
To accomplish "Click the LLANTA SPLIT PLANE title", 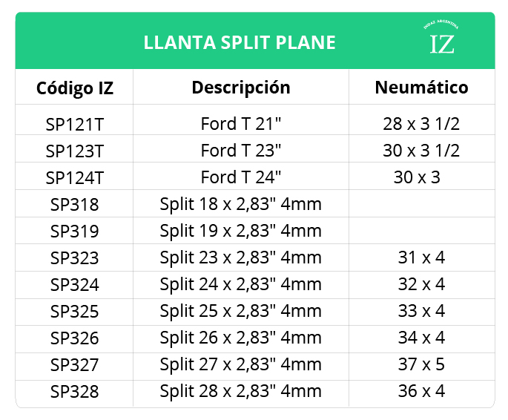I will (x=240, y=42).
